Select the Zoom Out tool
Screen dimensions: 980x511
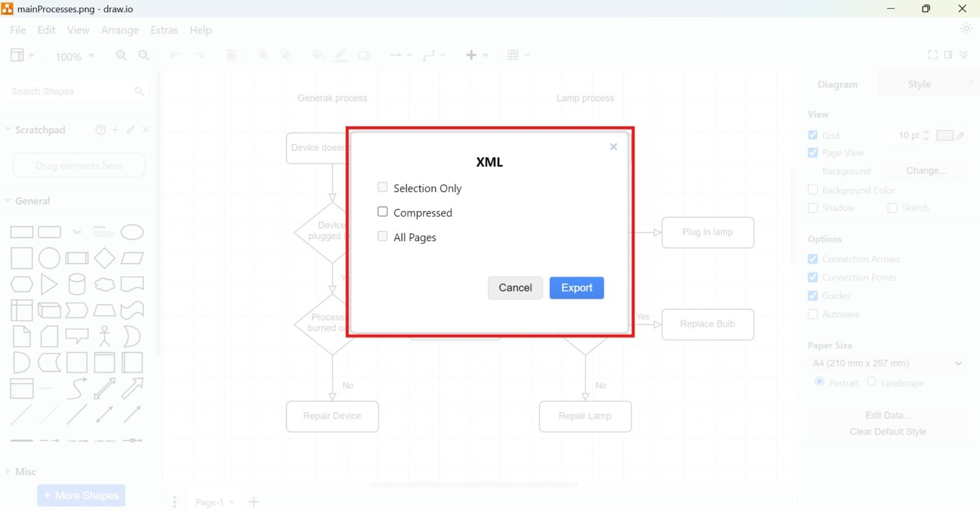[144, 56]
